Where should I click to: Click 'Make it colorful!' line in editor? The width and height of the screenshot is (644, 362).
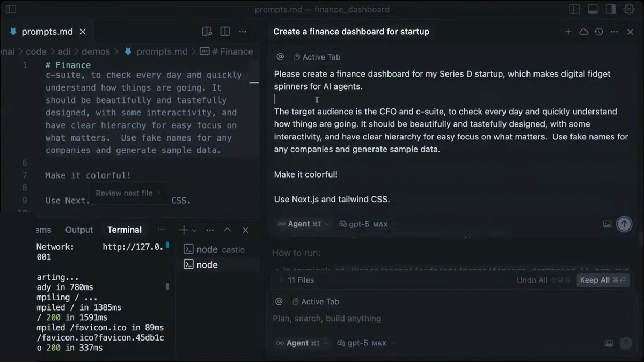click(88, 175)
